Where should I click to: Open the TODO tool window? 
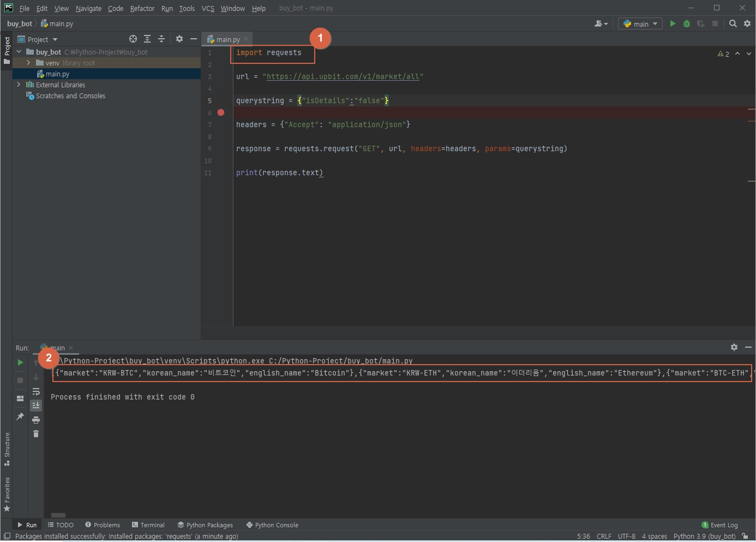61,525
